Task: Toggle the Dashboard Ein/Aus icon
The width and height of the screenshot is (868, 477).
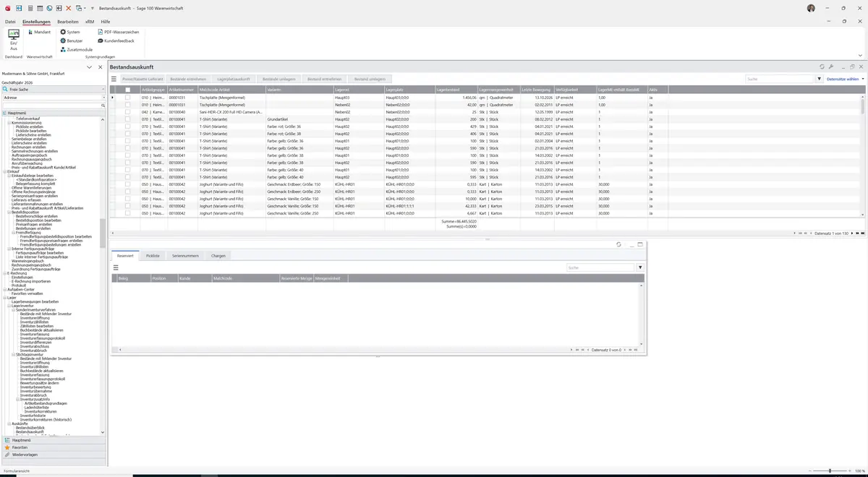Action: click(13, 39)
